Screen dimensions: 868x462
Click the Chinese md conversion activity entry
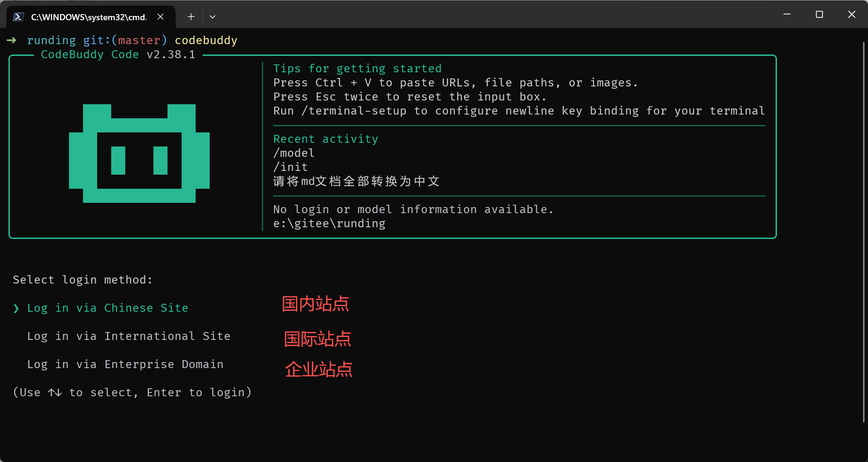coord(356,181)
